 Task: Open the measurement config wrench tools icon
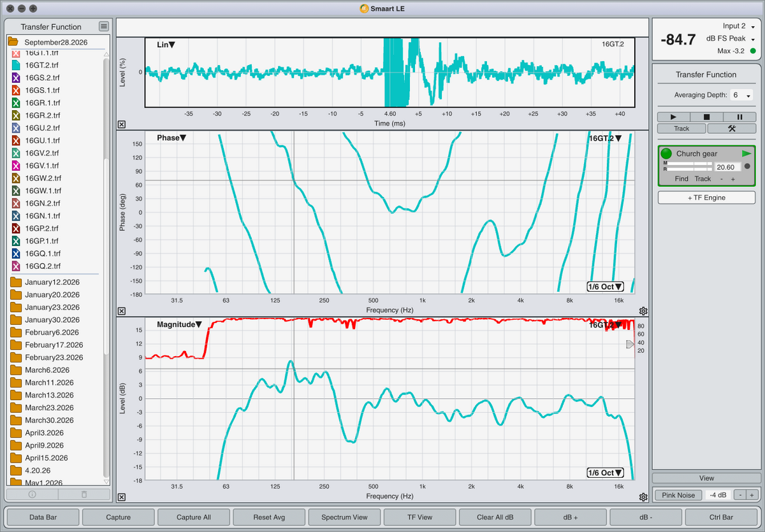point(731,128)
